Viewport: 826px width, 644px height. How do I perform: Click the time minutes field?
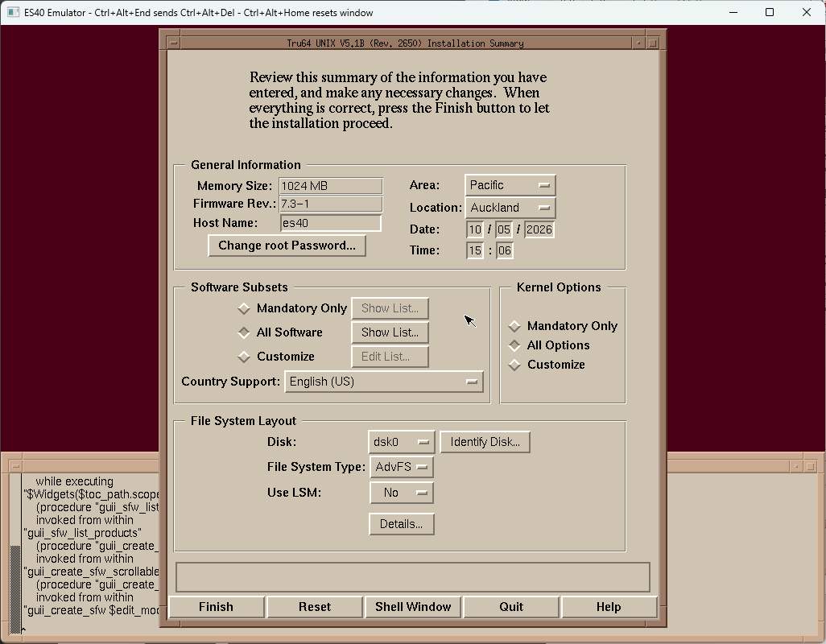(504, 250)
